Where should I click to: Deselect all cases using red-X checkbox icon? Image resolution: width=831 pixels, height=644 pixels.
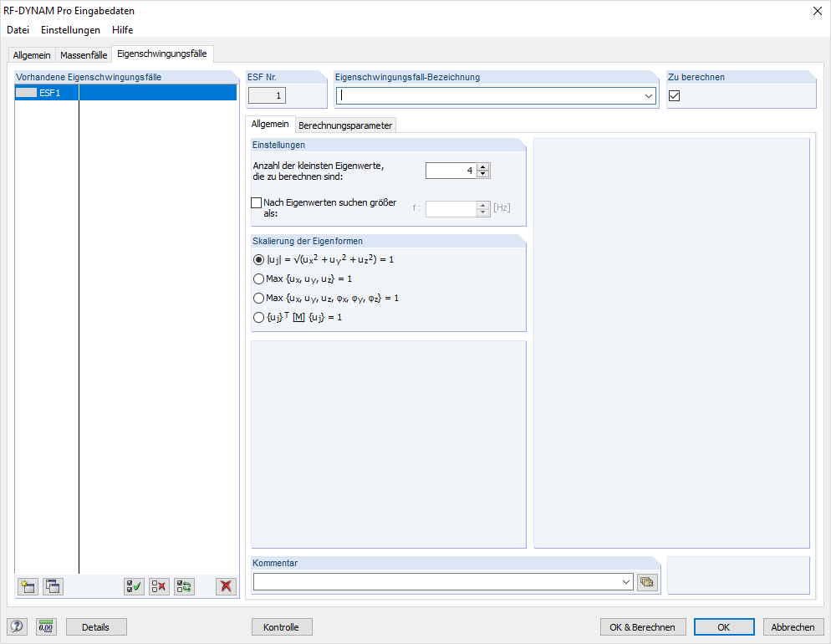click(159, 586)
